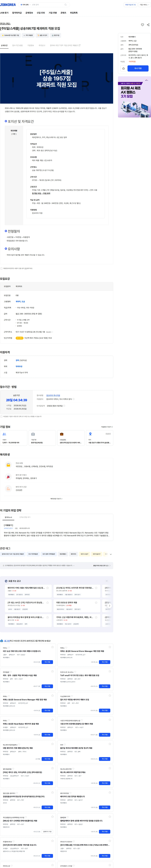Open the JOB 찾기 menu
Image resolution: width=151 pixels, height=868 pixels.
point(4,13)
